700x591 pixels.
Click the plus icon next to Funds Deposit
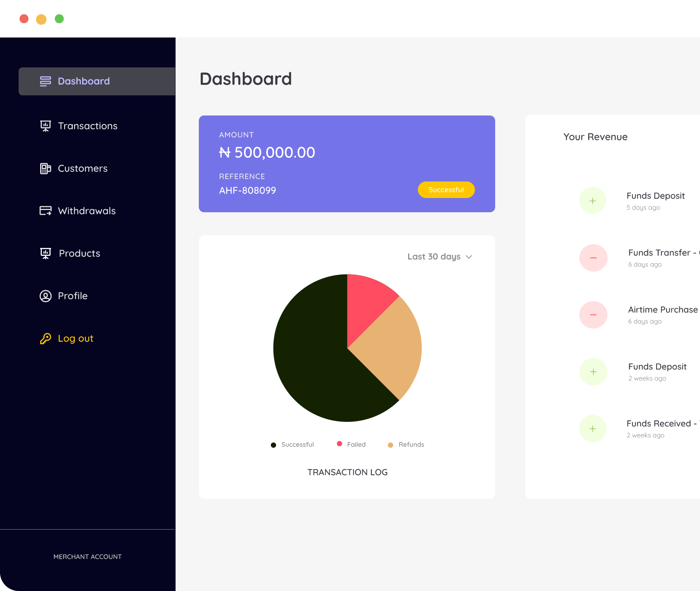[593, 200]
